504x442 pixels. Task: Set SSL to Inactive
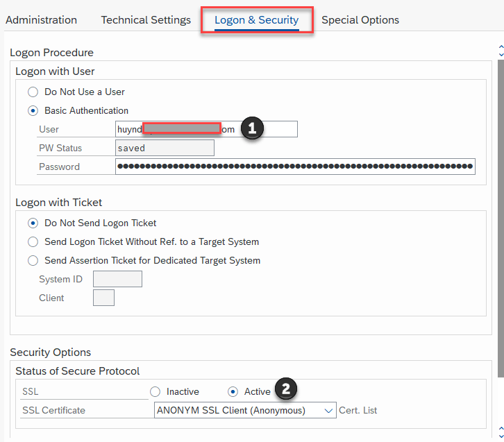tap(156, 392)
